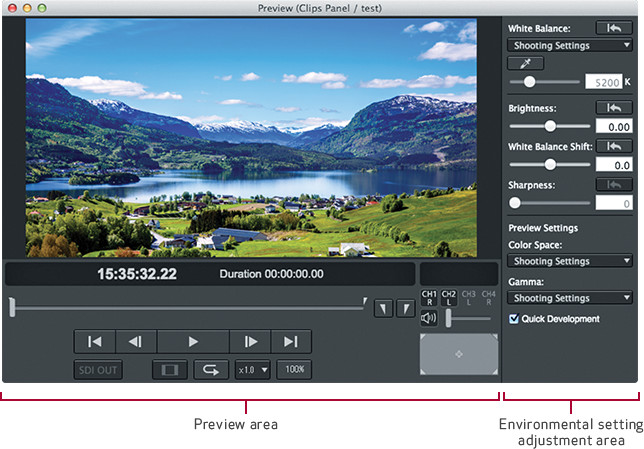Pick the white balance eyedropper tool
Screen dimensions: 644x449
pos(525,63)
